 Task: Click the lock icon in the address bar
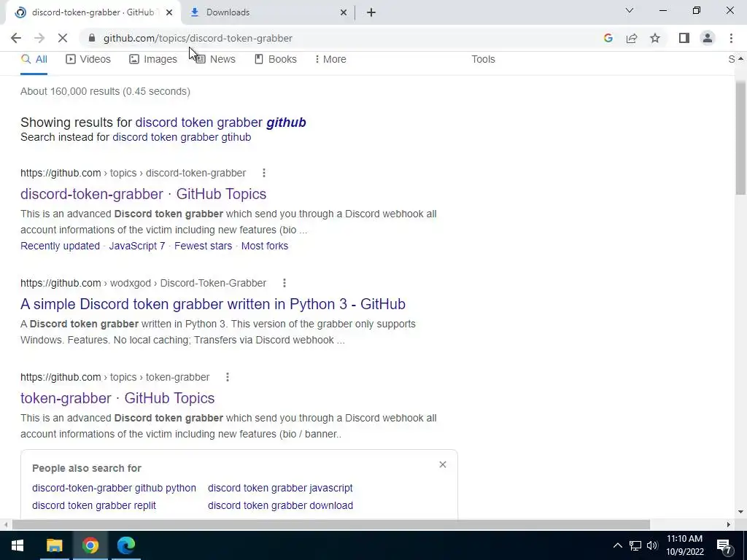pyautogui.click(x=92, y=38)
